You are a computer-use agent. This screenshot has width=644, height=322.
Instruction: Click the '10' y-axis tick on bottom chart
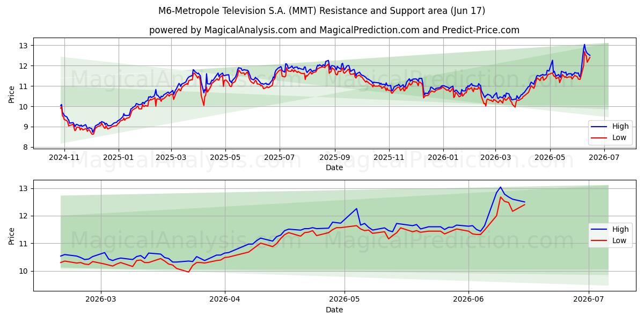click(25, 271)
